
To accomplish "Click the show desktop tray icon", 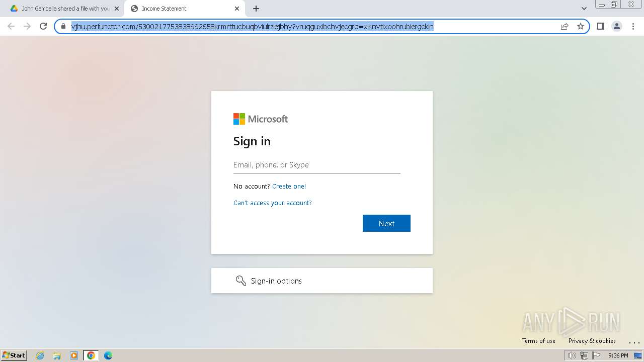I will click(x=638, y=355).
